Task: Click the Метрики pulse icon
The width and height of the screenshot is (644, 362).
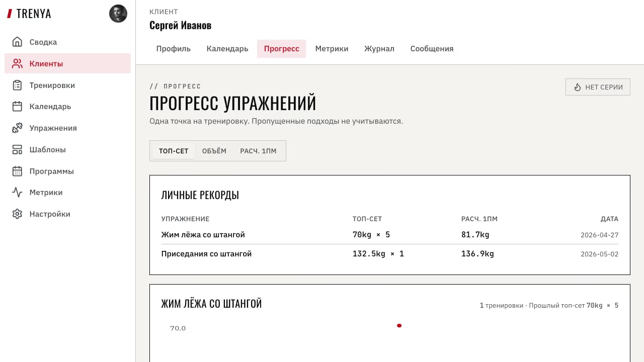Action: [x=17, y=192]
